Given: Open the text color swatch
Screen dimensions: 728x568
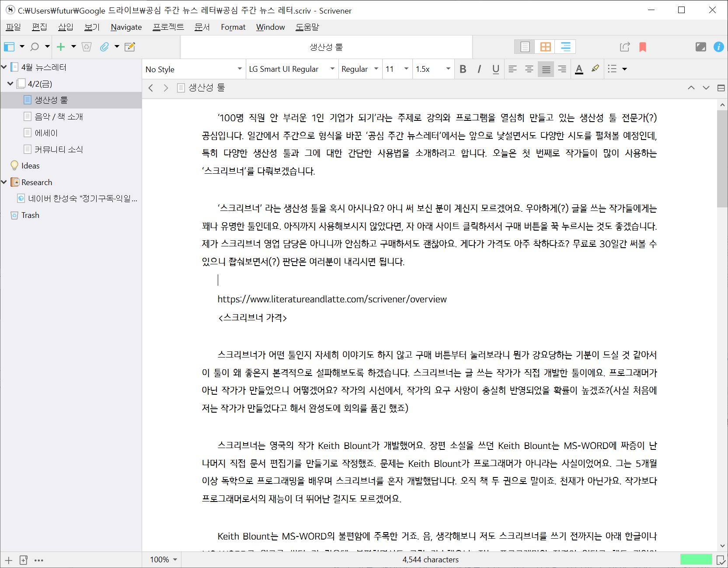Looking at the screenshot, I should [x=579, y=69].
